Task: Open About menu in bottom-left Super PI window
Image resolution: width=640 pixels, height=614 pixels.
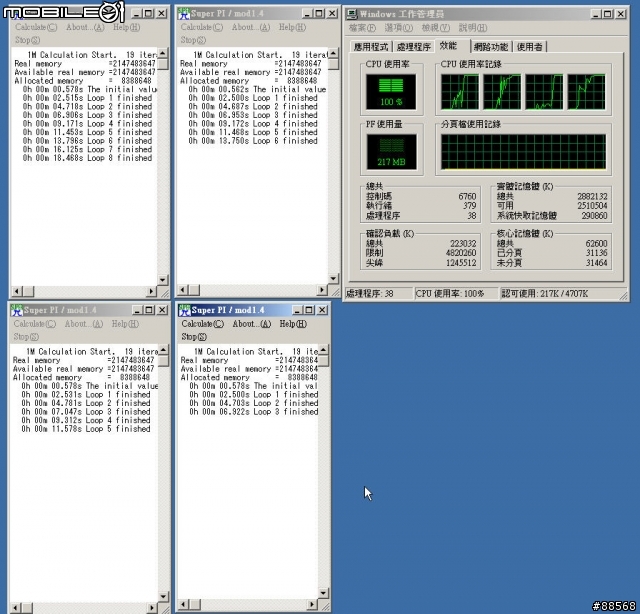Action: (x=84, y=324)
